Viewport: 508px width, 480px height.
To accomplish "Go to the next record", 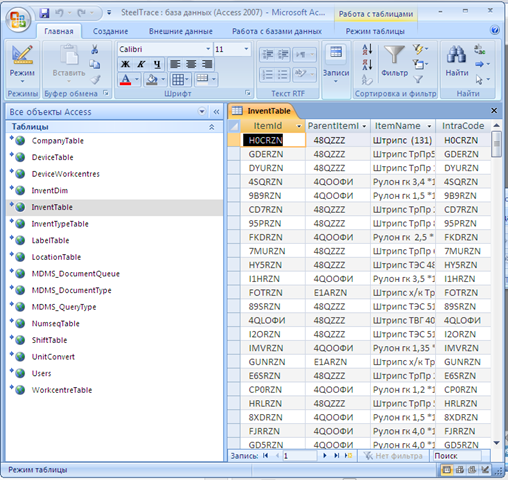I will point(325,455).
